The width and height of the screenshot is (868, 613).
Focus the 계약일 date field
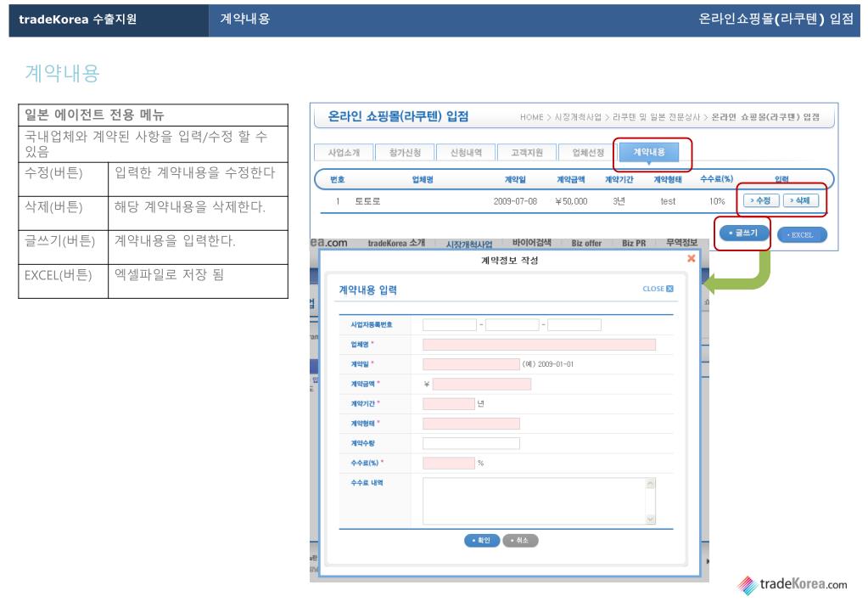pyautogui.click(x=471, y=364)
